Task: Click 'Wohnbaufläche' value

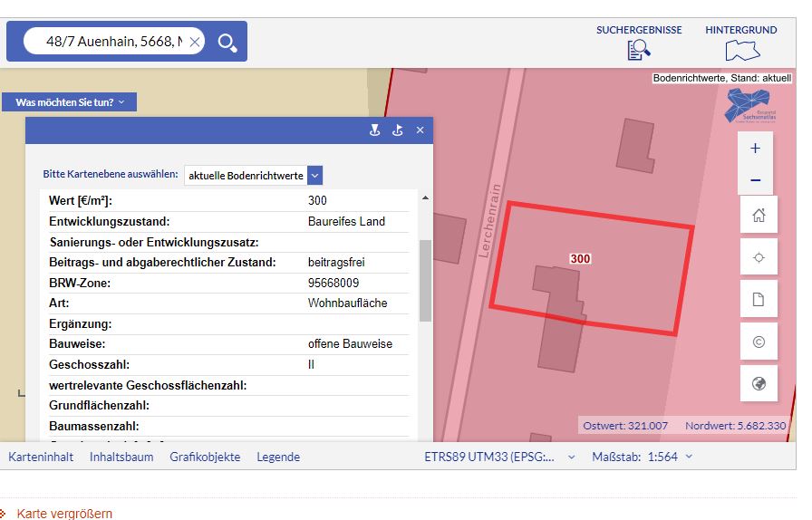Action: tap(347, 303)
